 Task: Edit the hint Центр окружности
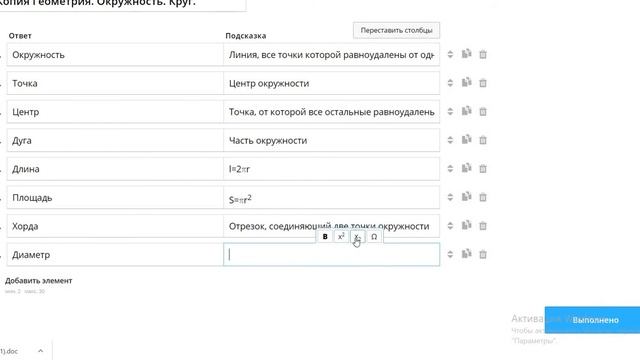coord(331,83)
